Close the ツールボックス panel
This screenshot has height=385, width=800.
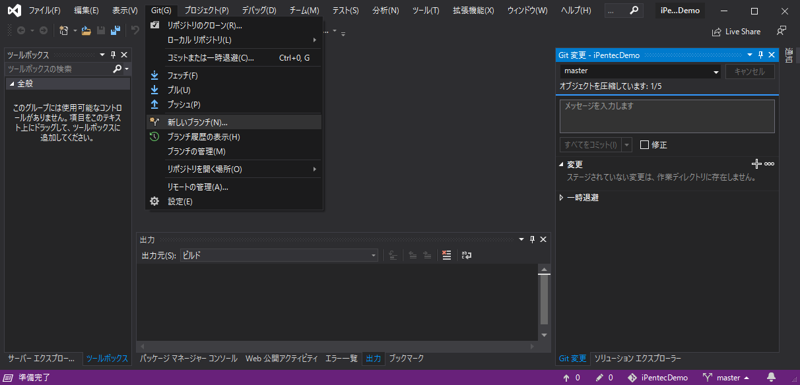click(124, 55)
